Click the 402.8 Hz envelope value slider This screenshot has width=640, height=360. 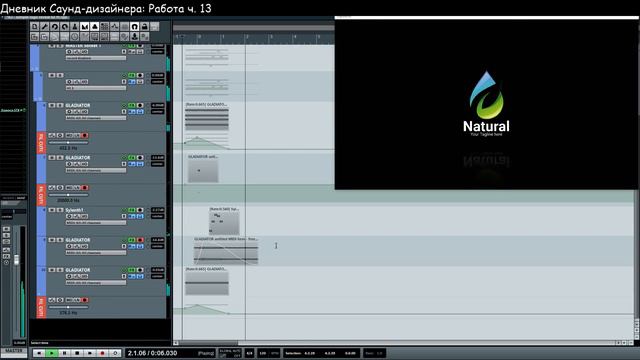tap(68, 142)
